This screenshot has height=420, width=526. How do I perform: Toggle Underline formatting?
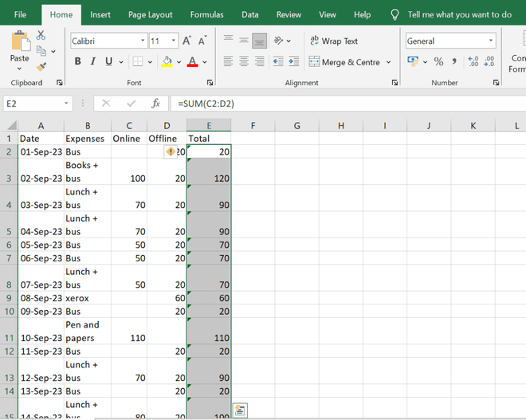[x=108, y=61]
